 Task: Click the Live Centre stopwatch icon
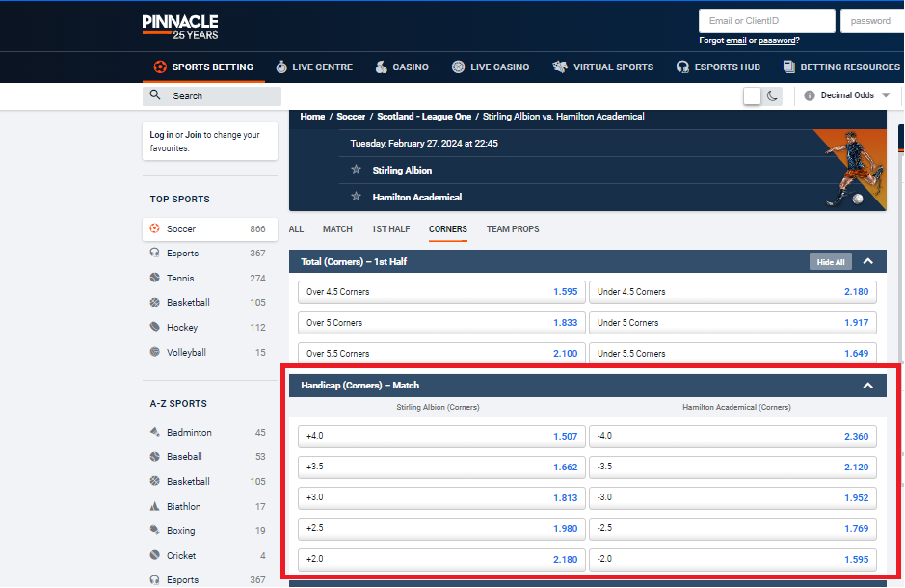coord(281,67)
